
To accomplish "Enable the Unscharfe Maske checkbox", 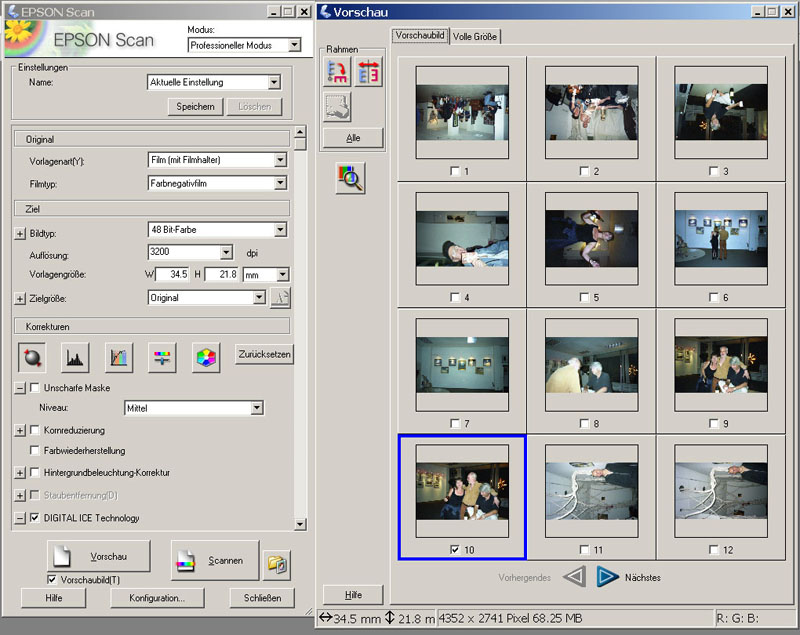I will coord(37,388).
